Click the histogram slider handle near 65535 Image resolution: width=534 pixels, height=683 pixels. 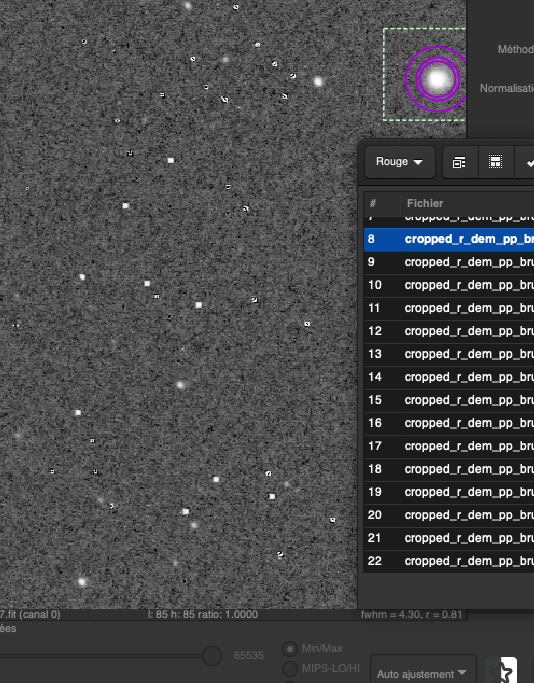(x=212, y=656)
